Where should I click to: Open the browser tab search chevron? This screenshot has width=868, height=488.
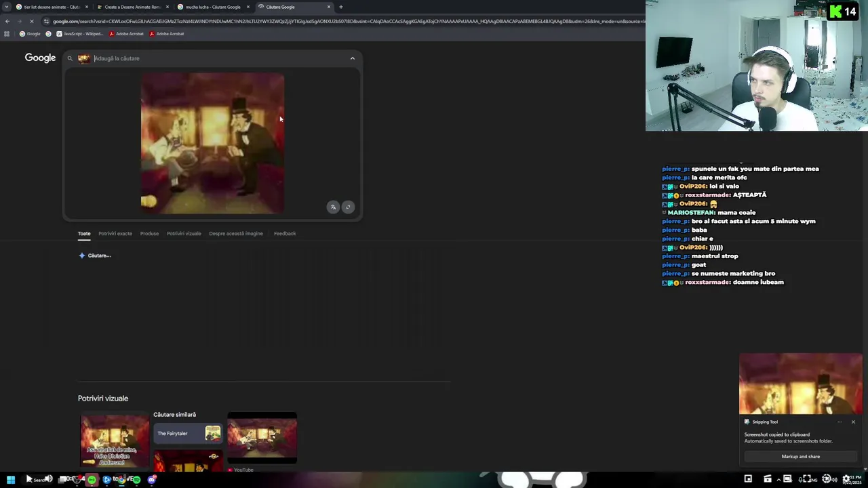point(7,7)
